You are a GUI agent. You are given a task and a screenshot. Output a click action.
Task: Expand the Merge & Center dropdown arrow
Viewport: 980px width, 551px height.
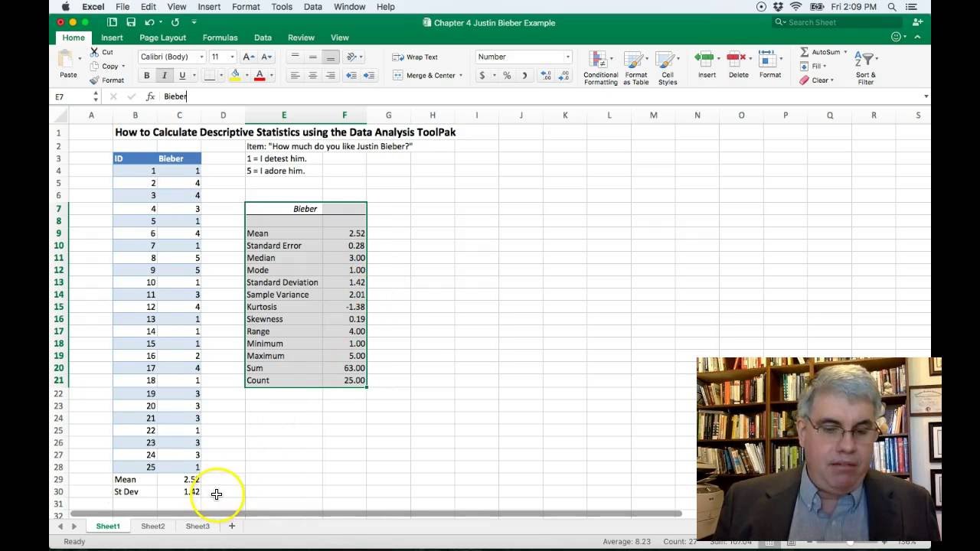pyautogui.click(x=460, y=75)
